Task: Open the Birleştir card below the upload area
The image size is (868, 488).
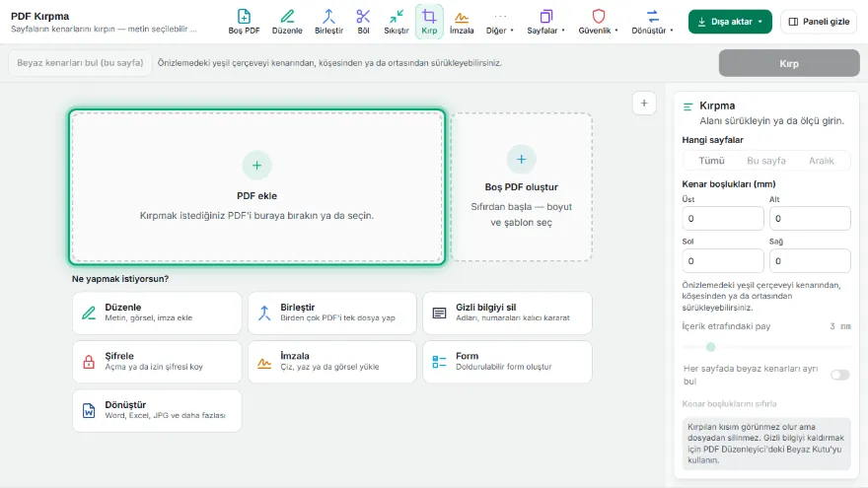Action: point(332,313)
